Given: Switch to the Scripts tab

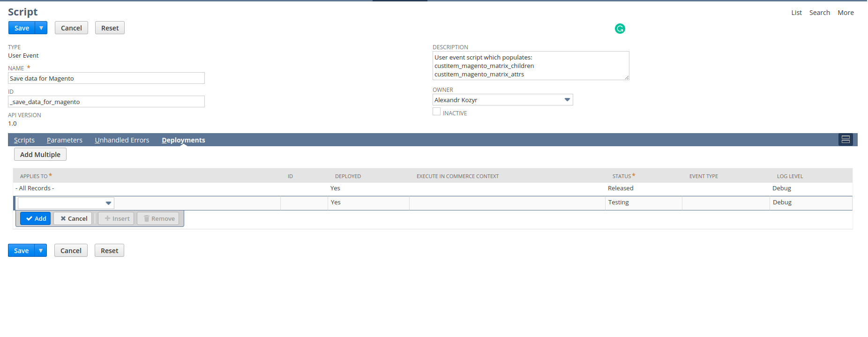Looking at the screenshot, I should click(x=24, y=140).
